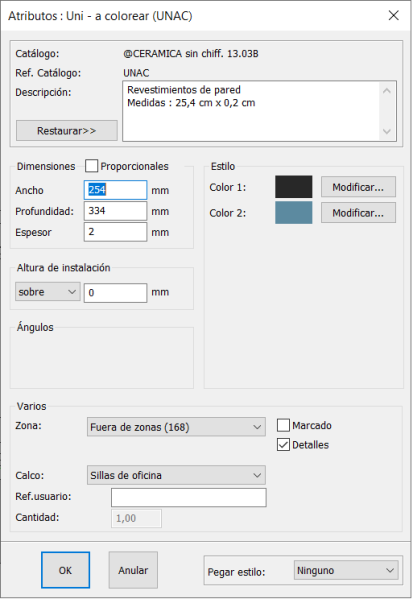Click Modificar button for Color 1
The width and height of the screenshot is (413, 599).
358,187
